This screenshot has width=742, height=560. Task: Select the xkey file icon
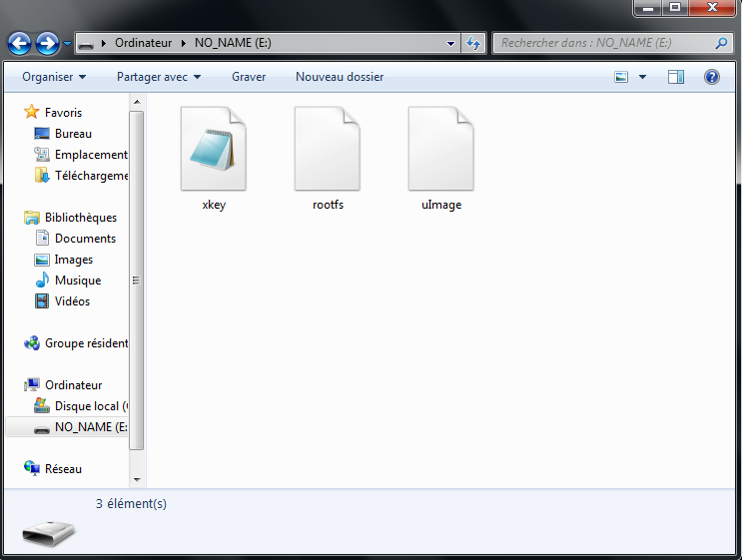click(213, 149)
